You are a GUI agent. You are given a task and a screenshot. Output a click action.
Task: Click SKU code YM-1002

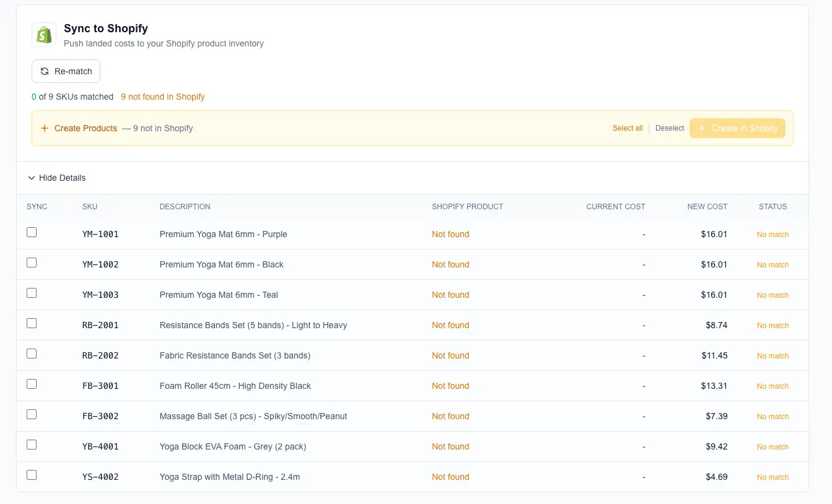(x=100, y=265)
